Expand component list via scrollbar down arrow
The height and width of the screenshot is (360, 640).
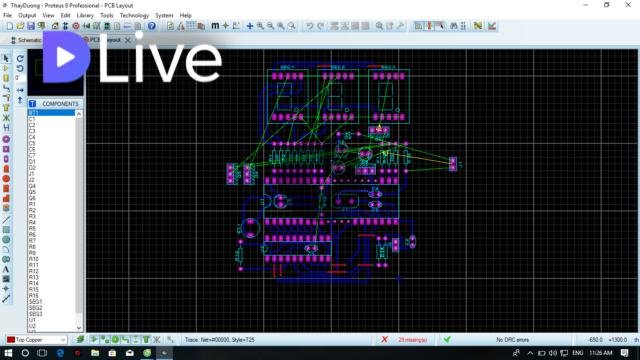[79, 328]
